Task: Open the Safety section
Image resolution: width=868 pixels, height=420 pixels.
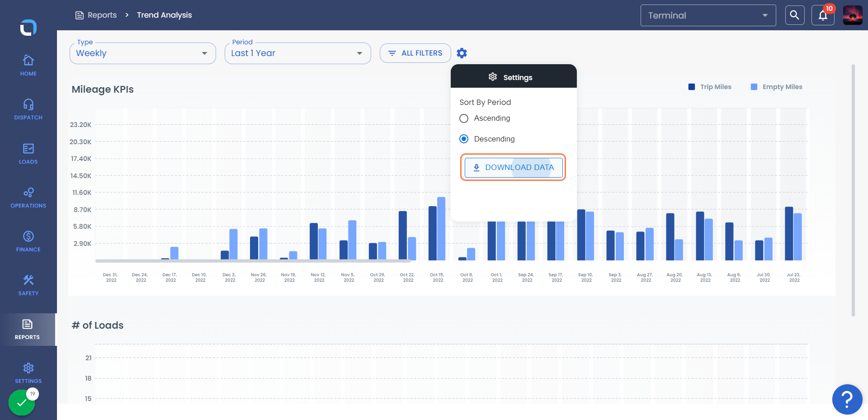Action: coord(28,285)
